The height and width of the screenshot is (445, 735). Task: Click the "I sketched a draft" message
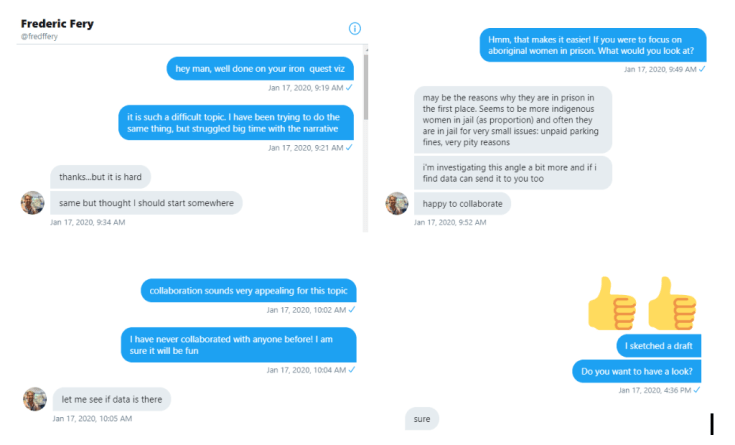click(x=656, y=346)
